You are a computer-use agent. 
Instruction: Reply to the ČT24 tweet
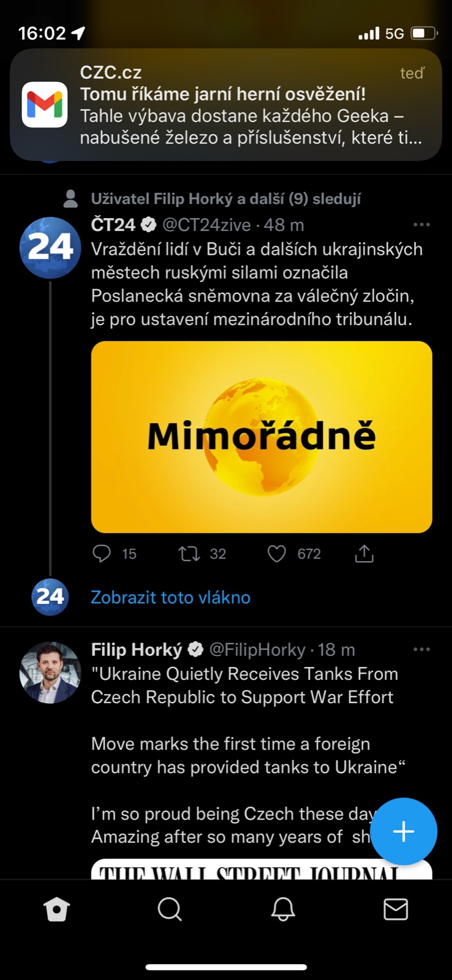tap(102, 554)
